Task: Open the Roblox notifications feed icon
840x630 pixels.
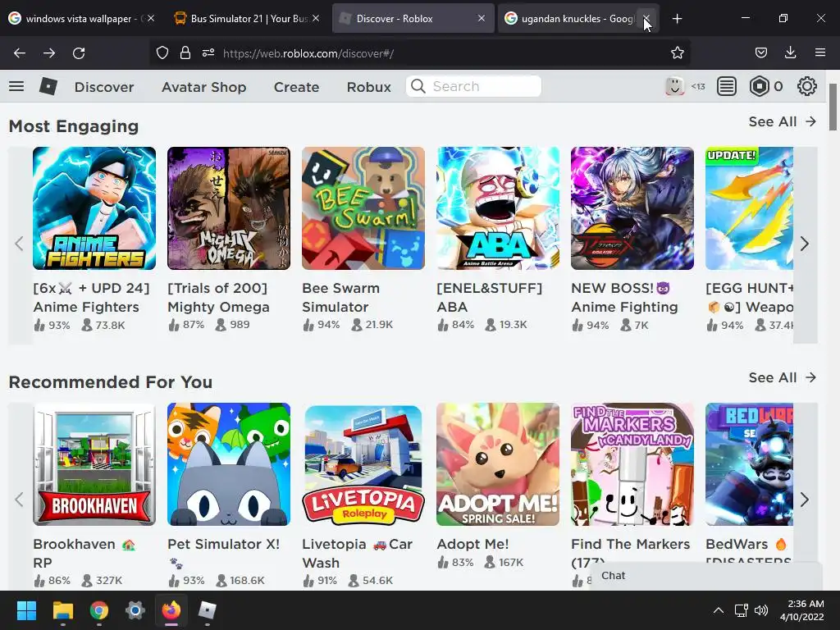Action: [x=727, y=86]
